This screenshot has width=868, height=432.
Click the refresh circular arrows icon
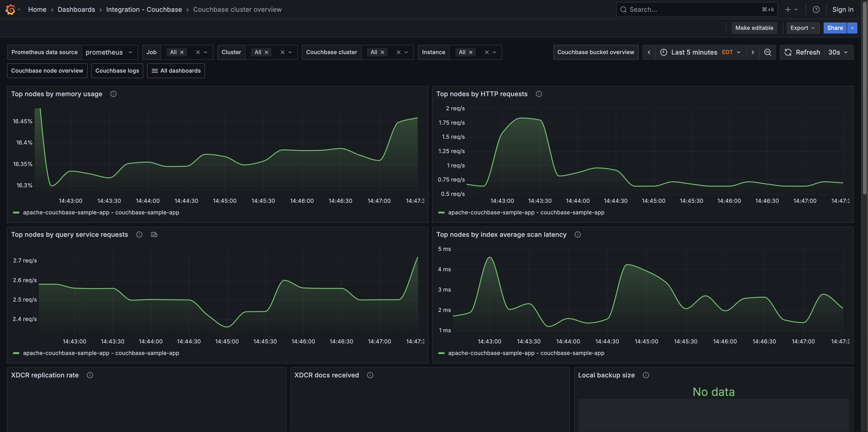pos(788,52)
